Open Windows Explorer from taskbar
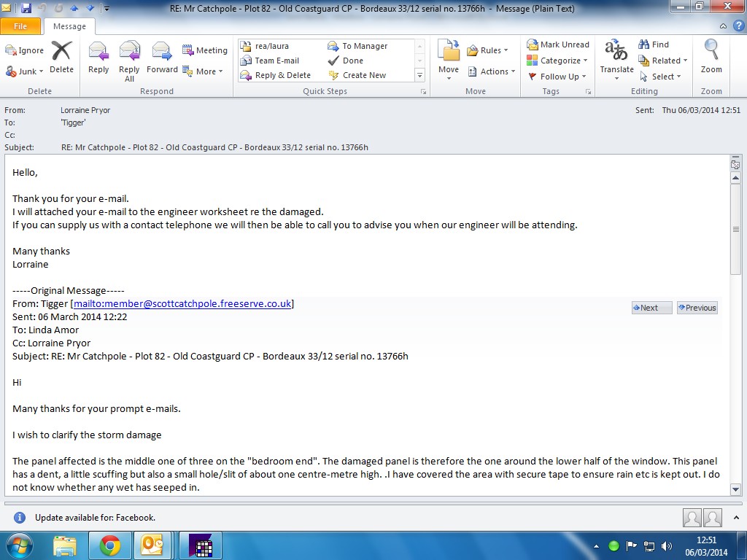This screenshot has width=747, height=560. point(65,546)
